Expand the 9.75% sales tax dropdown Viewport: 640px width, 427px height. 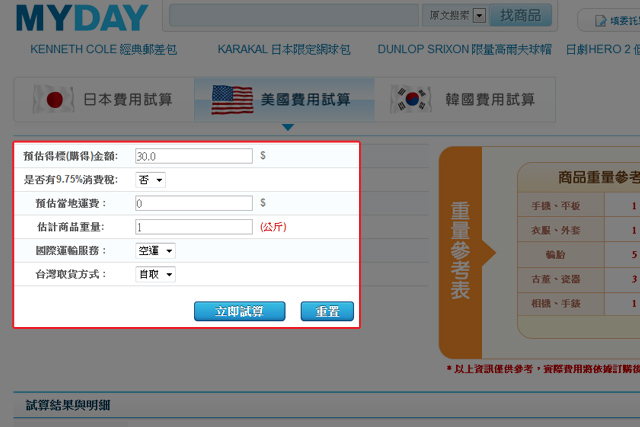click(x=151, y=180)
